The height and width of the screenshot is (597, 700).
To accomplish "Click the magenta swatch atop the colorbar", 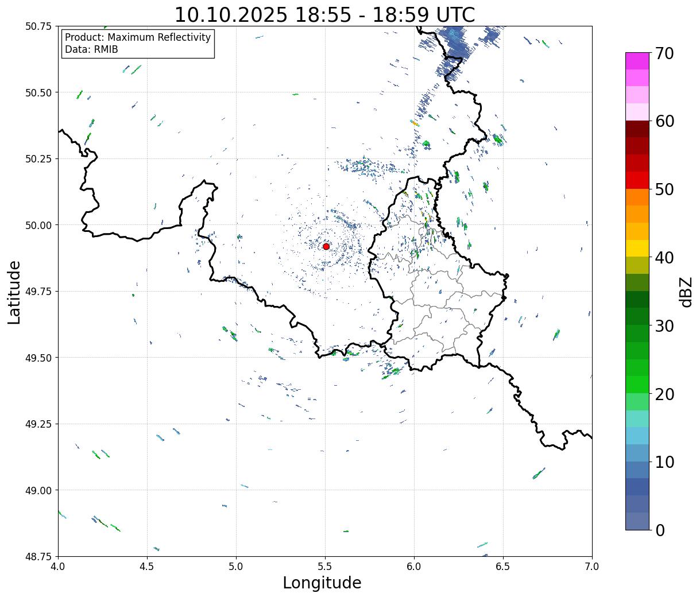I will pyautogui.click(x=637, y=61).
